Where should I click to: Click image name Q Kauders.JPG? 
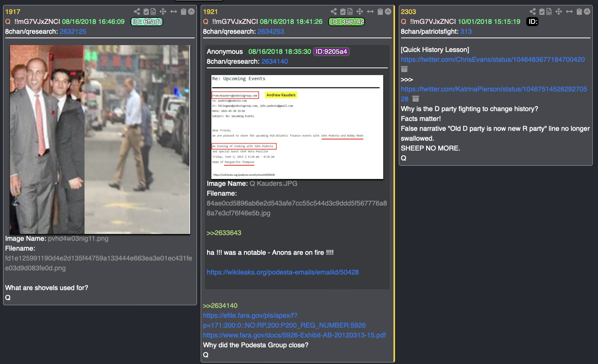pos(273,184)
